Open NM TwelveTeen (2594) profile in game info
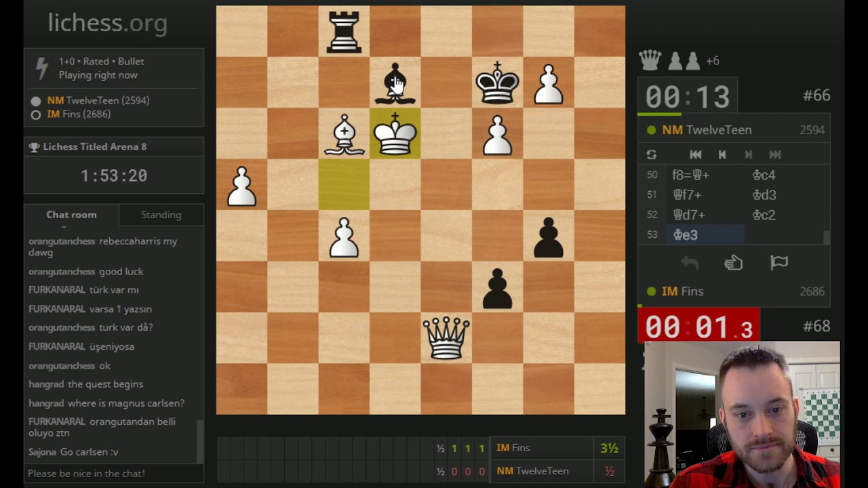868x488 pixels. click(x=98, y=100)
